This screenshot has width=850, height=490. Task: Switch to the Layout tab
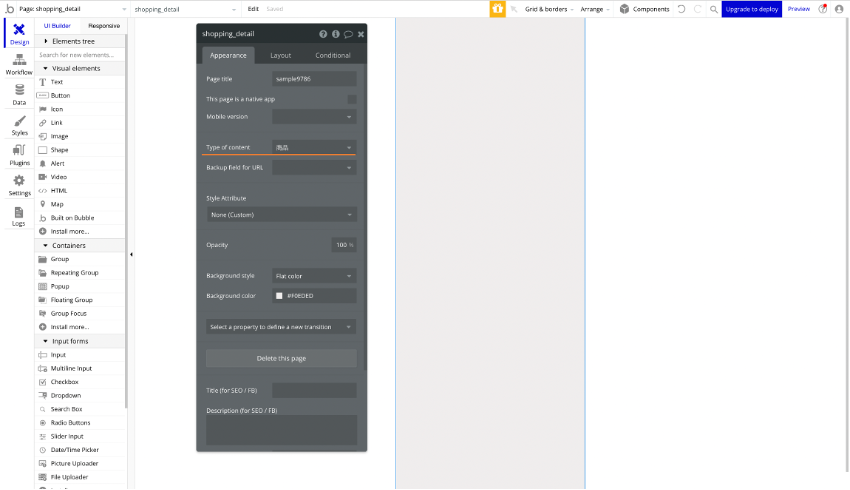pyautogui.click(x=281, y=55)
